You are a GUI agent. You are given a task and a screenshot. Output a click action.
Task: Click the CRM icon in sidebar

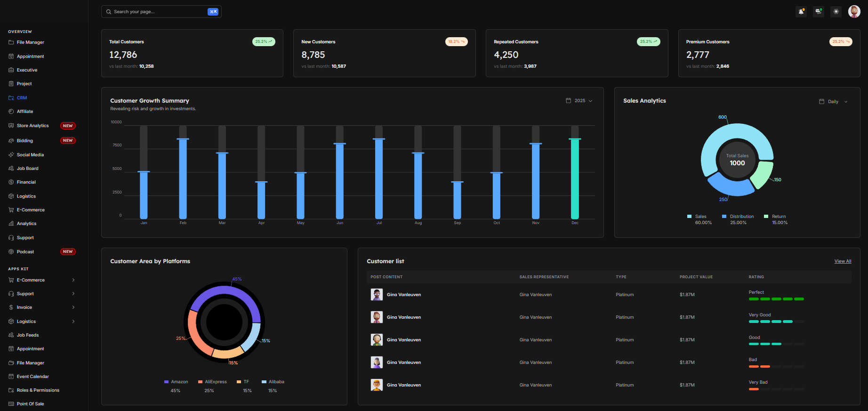(11, 98)
